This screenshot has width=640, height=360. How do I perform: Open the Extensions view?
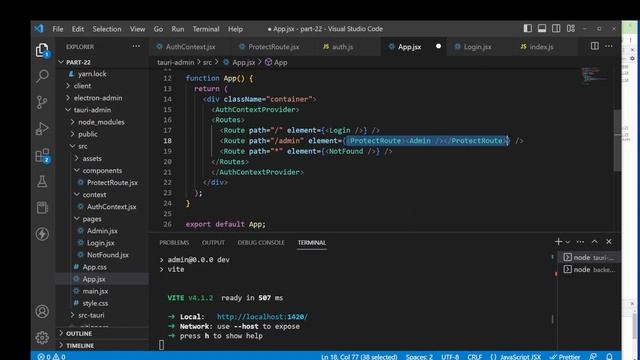coord(42,156)
